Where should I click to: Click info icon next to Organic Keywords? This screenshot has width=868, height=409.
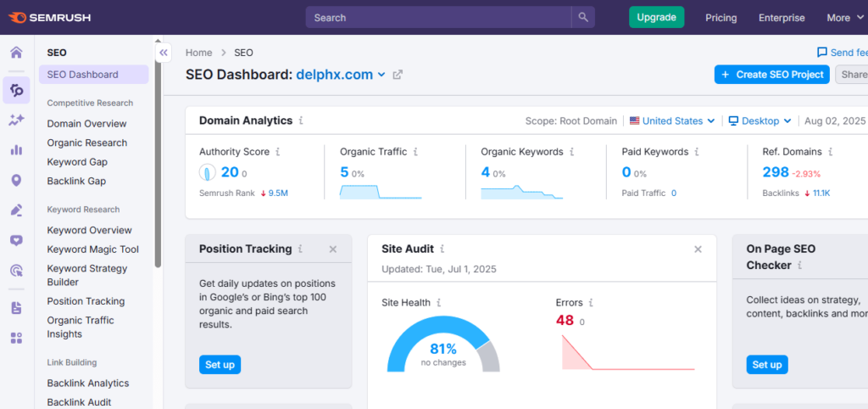click(x=571, y=152)
